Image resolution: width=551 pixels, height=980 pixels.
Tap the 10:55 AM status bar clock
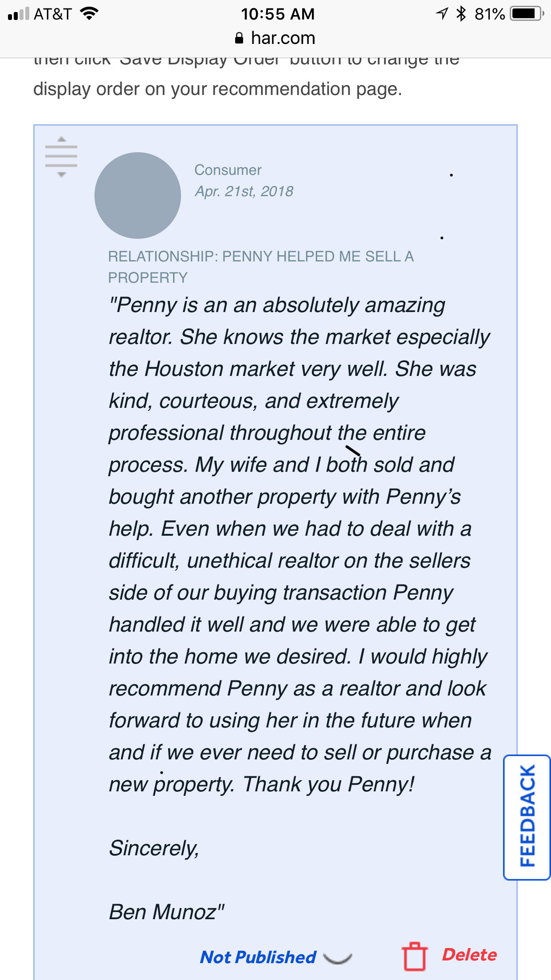[278, 14]
